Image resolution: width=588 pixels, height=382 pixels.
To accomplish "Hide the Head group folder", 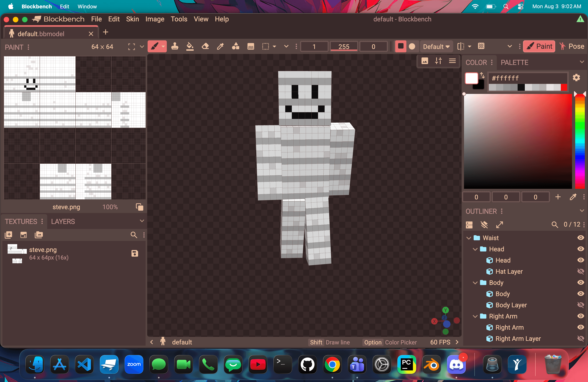I will (581, 249).
